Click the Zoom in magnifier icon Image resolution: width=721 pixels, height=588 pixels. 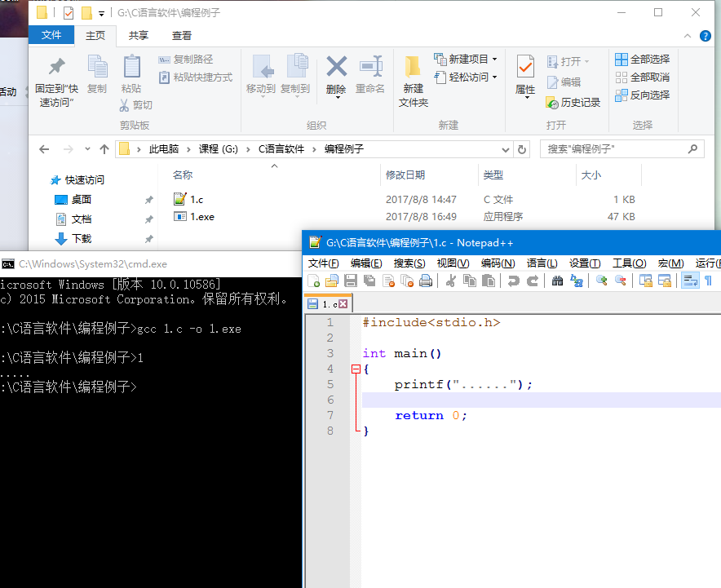[602, 281]
